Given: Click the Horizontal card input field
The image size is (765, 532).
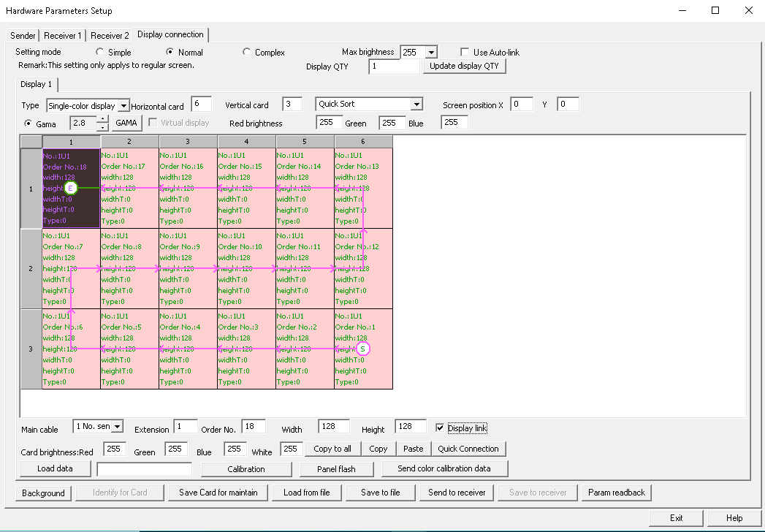Looking at the screenshot, I should [x=201, y=104].
